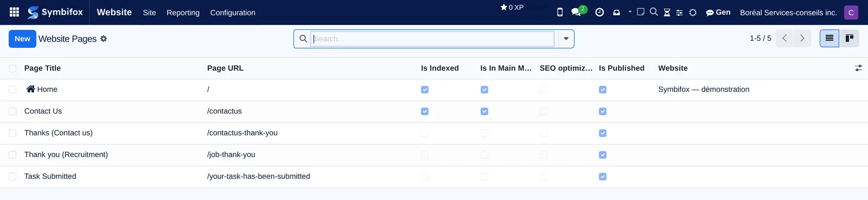Click the /job-thank-you URL cell
The height and width of the screenshot is (200, 868).
point(231,154)
